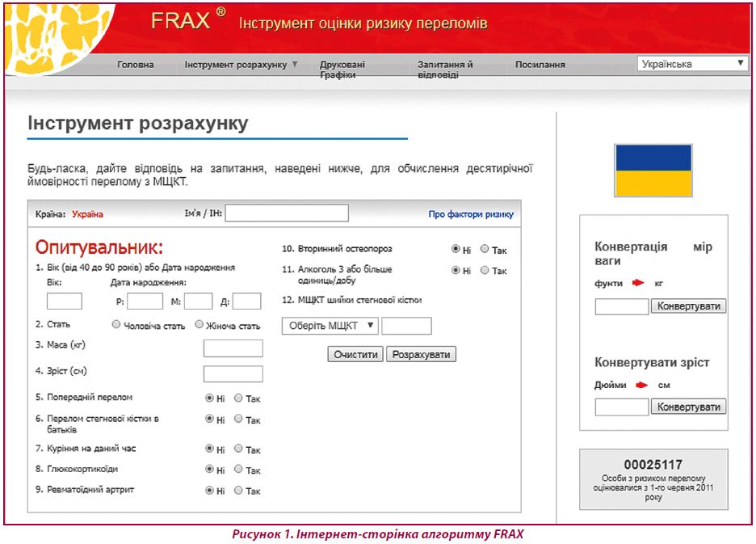
Task: Open Посилання navigation item
Action: [540, 65]
